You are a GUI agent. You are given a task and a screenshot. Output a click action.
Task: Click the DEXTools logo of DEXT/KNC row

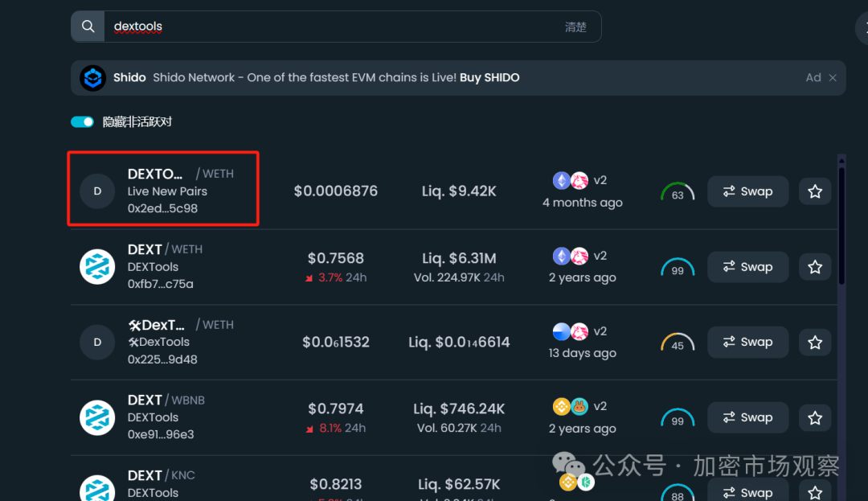coord(97,488)
